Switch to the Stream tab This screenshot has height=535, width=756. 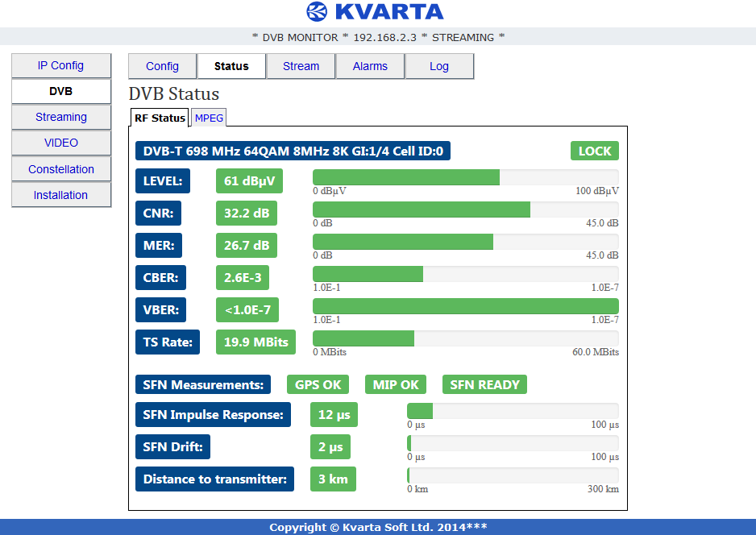(x=301, y=66)
